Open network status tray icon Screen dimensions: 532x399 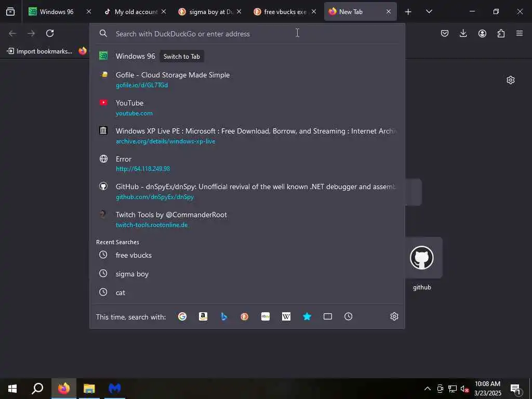point(453,389)
